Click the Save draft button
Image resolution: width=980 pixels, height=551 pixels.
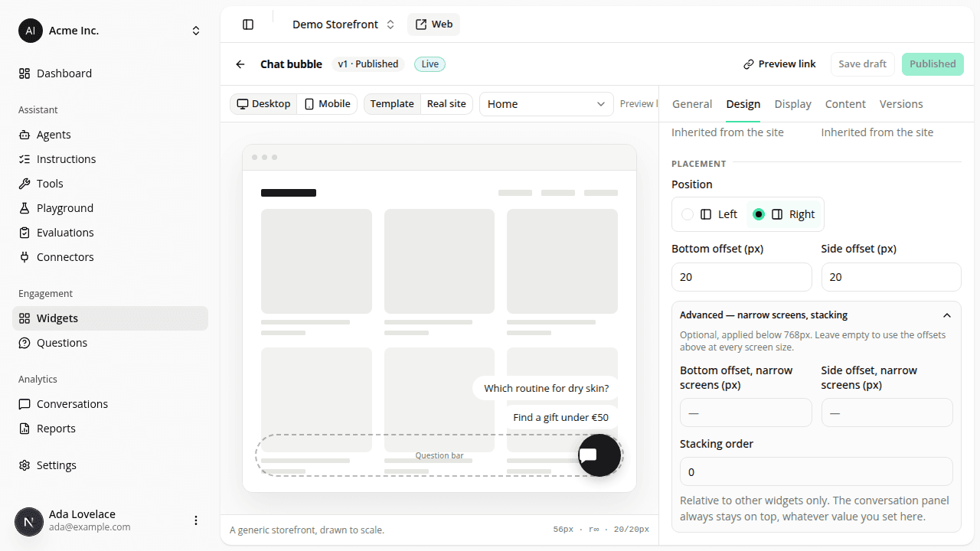(863, 64)
